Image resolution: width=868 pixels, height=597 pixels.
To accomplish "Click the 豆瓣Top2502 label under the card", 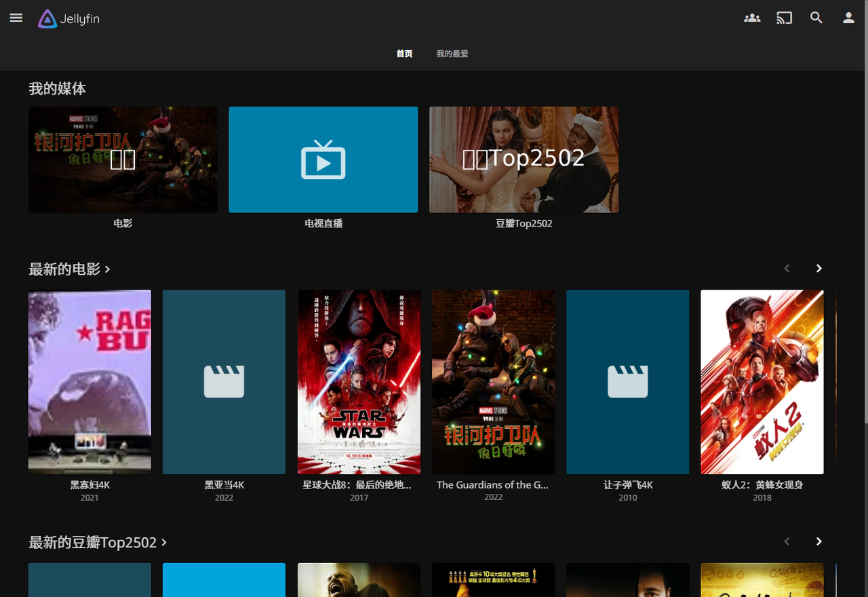I will click(524, 223).
